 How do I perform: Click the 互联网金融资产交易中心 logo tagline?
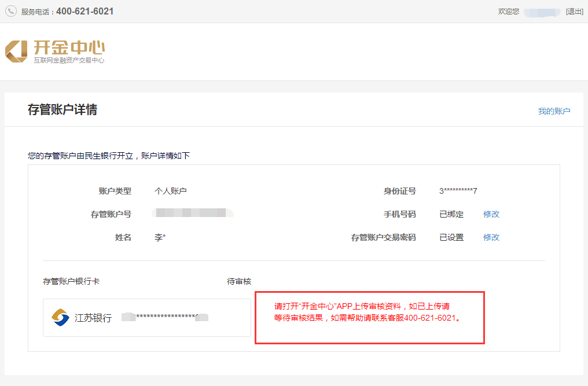pyautogui.click(x=69, y=60)
